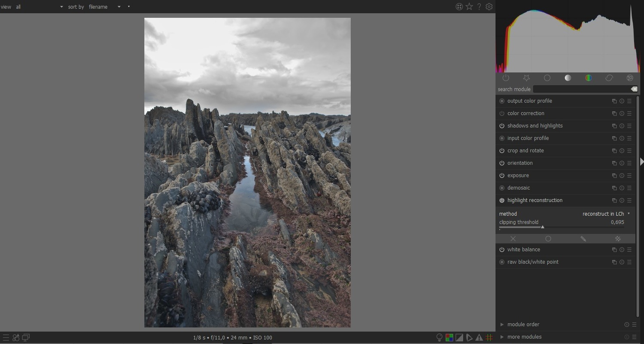Viewport: 644px width, 344px height.
Task: Select parametric mask icon
Action: click(x=618, y=239)
